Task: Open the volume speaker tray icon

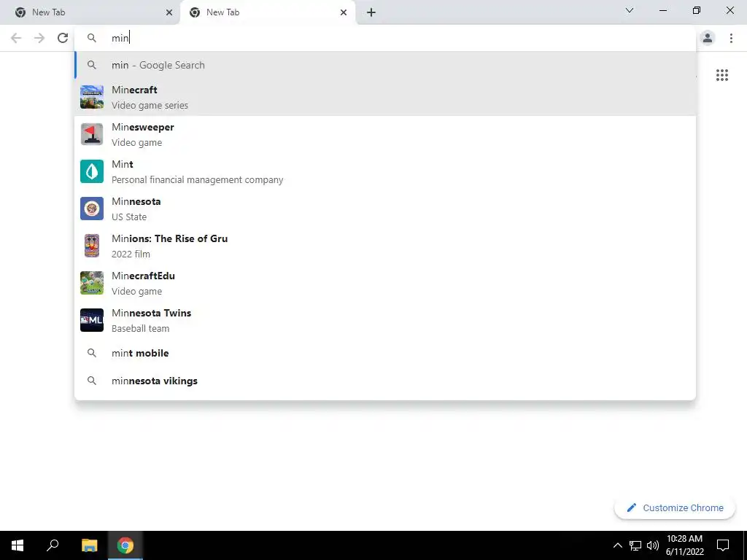Action: [x=653, y=545]
